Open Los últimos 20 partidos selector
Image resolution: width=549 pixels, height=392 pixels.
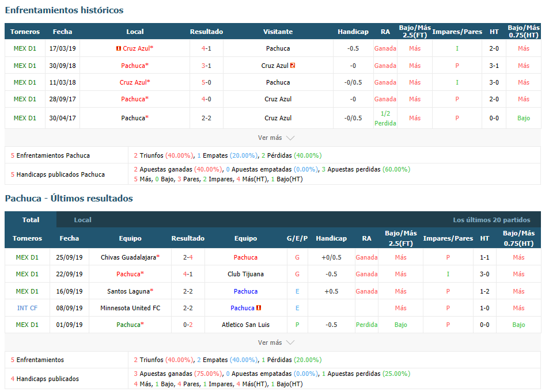pyautogui.click(x=491, y=220)
